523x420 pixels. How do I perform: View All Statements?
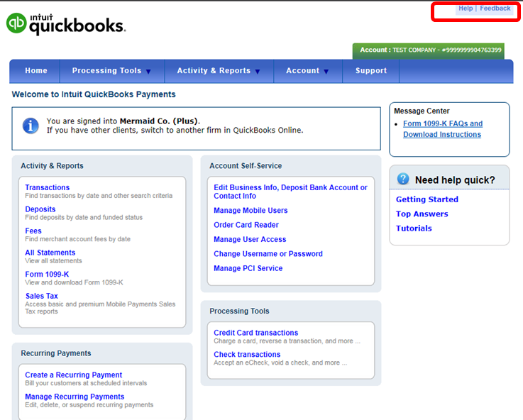(50, 253)
